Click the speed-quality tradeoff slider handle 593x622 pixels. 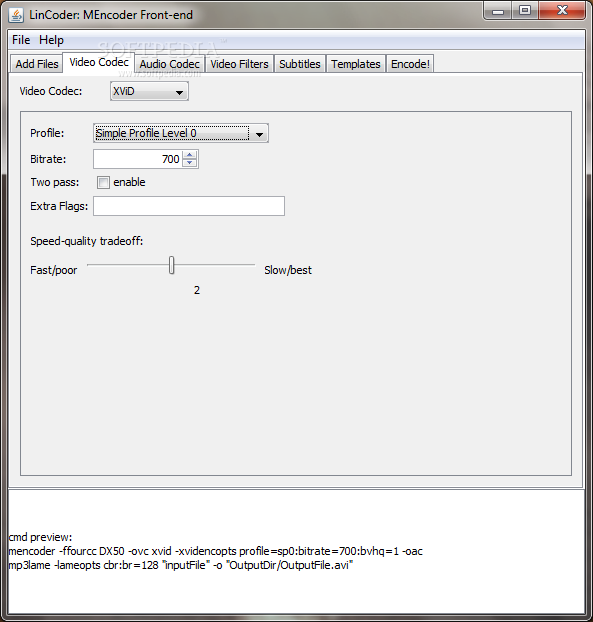[171, 265]
